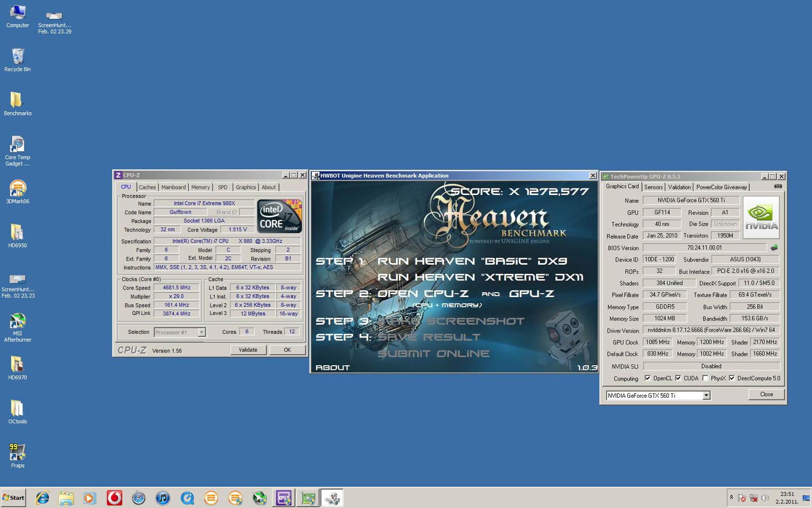Click the Validate button in CPU-Z

(248, 350)
